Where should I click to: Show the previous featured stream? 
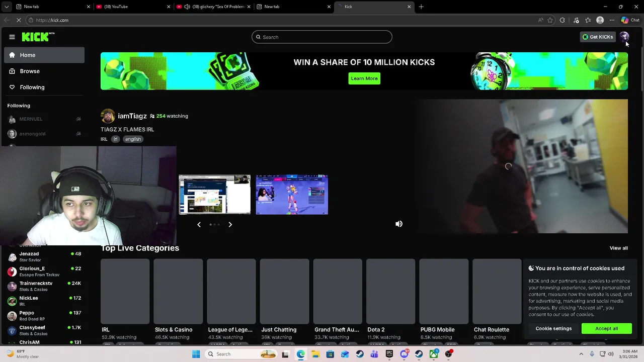pyautogui.click(x=199, y=224)
